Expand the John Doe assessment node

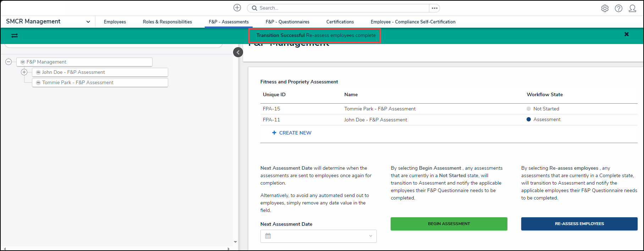[x=24, y=72]
